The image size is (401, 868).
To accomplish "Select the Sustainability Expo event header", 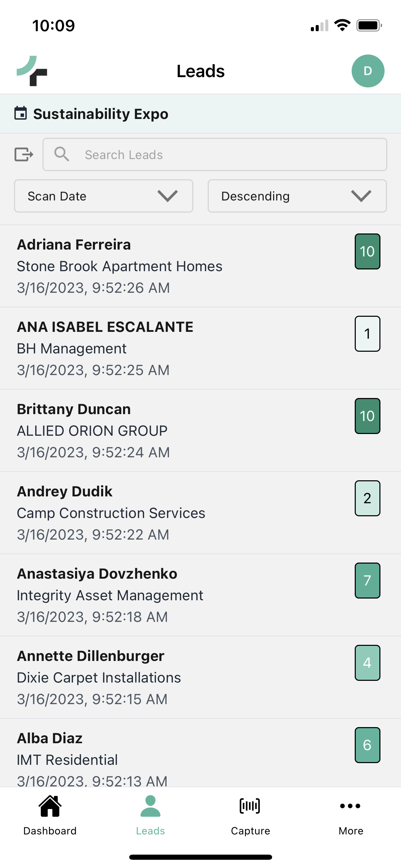I will tap(101, 114).
